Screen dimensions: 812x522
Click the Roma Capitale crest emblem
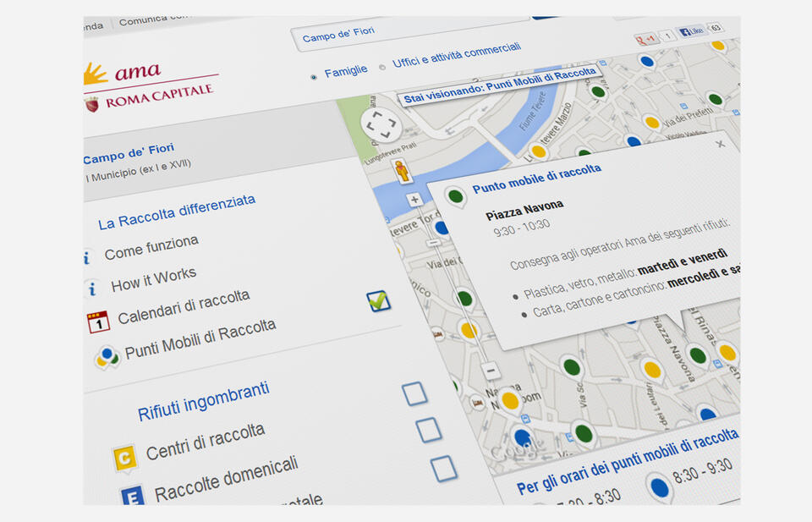92,105
